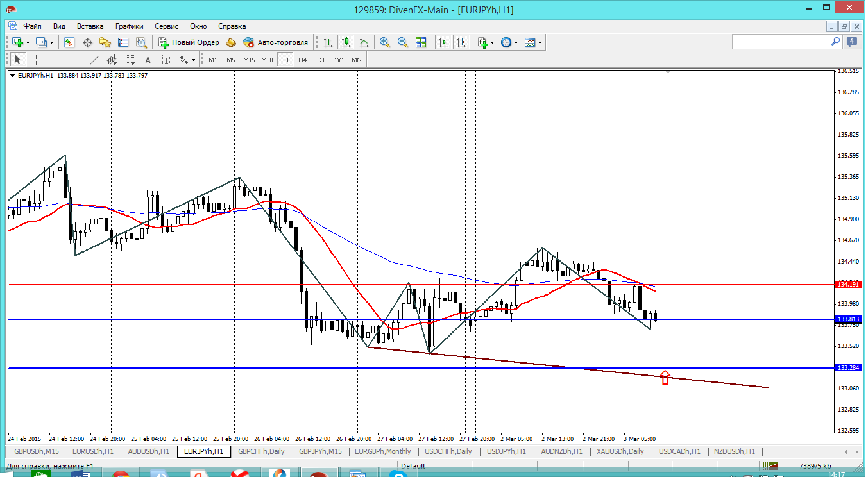
Task: Select the trendline drawing tool
Action: [x=94, y=60]
